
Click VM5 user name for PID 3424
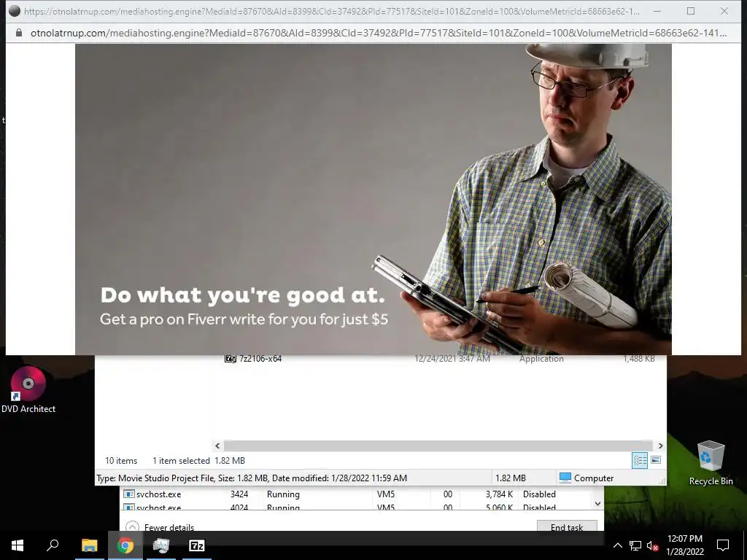(386, 494)
